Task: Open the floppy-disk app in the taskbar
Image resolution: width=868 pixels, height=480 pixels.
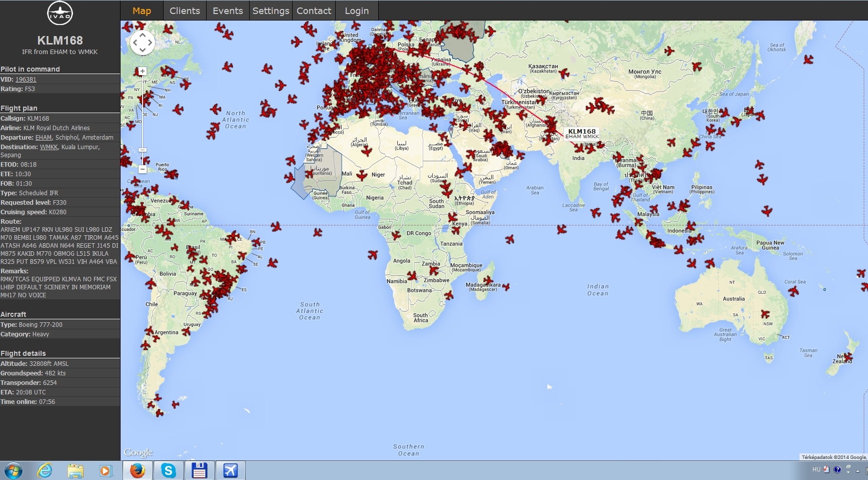Action: pyautogui.click(x=200, y=470)
